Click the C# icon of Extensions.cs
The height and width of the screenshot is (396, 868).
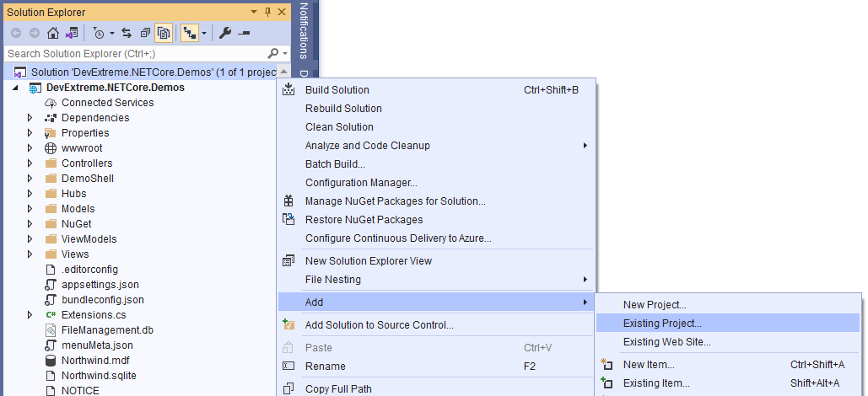[x=51, y=315]
